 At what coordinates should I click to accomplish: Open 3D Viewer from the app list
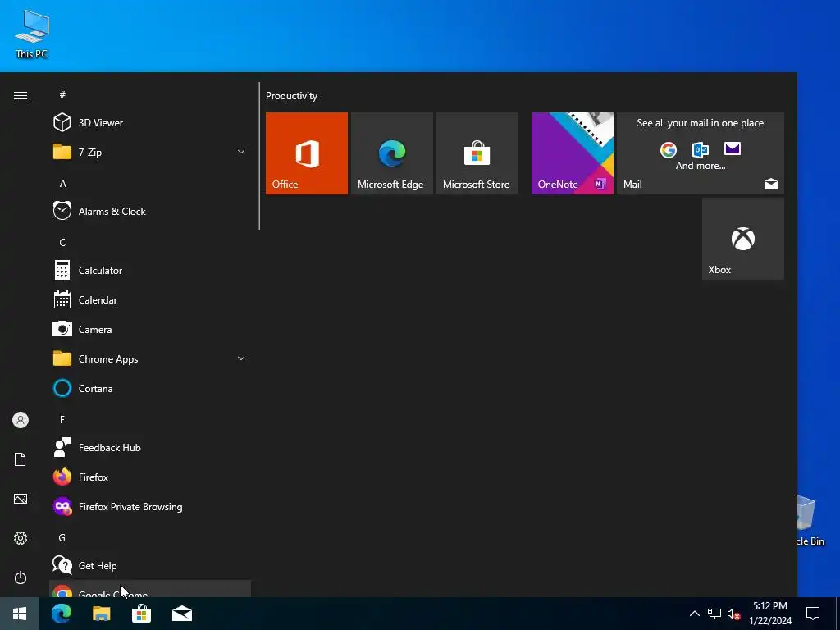tap(150, 123)
